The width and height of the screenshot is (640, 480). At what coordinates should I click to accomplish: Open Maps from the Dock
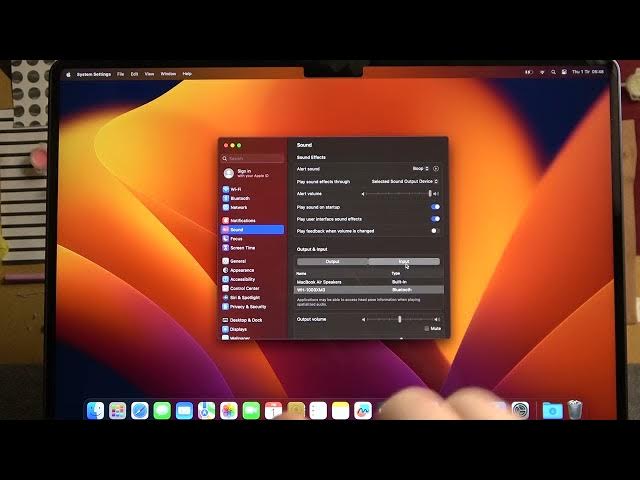click(207, 410)
